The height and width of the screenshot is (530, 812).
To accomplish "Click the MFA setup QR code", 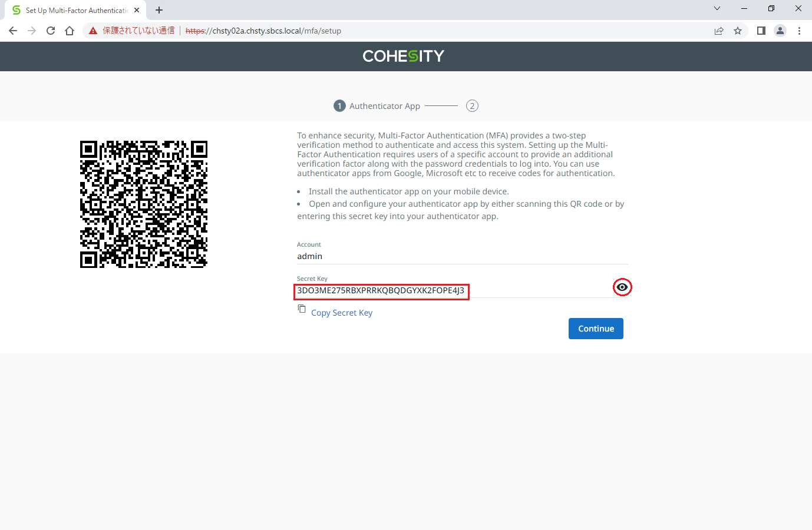I will click(144, 204).
